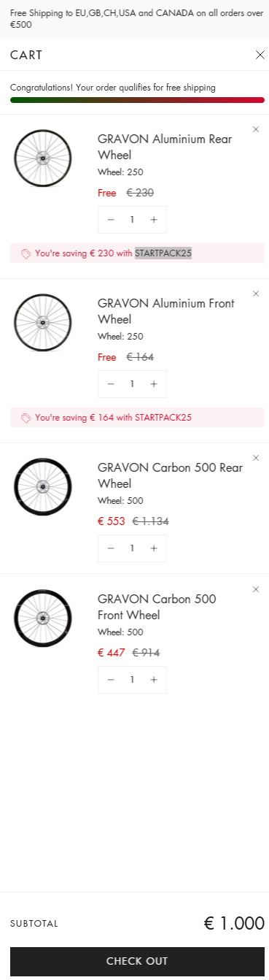Click the free shipping progress bar

[137, 100]
